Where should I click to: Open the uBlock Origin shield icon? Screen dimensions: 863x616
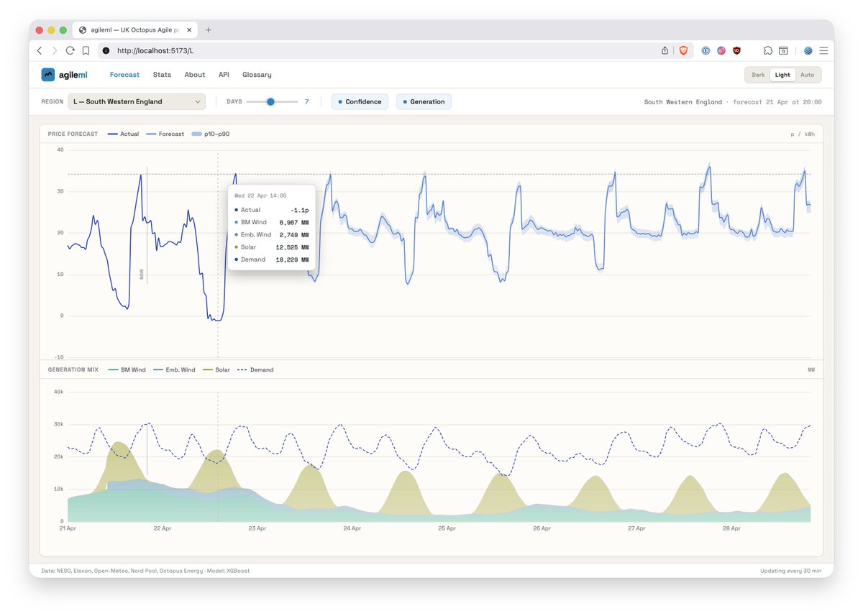click(x=736, y=51)
